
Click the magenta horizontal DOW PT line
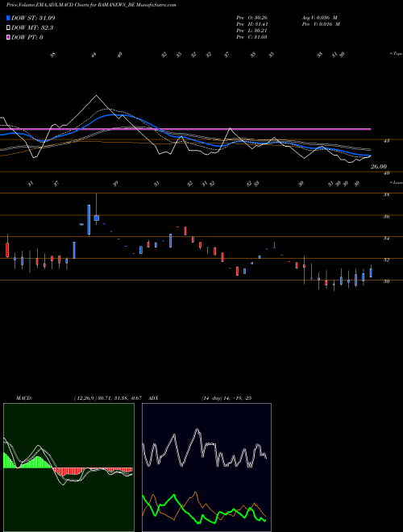tap(185, 129)
